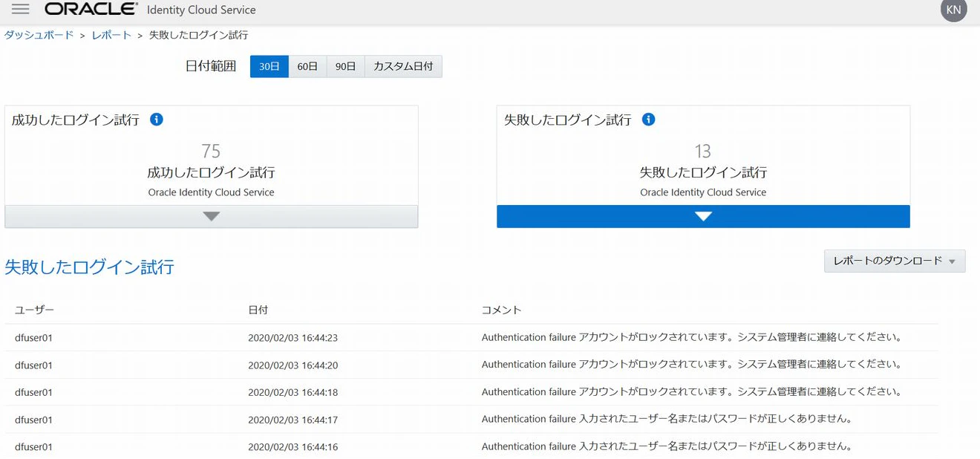
Task: Click the account locked comment at 16:44:23
Action: [692, 337]
